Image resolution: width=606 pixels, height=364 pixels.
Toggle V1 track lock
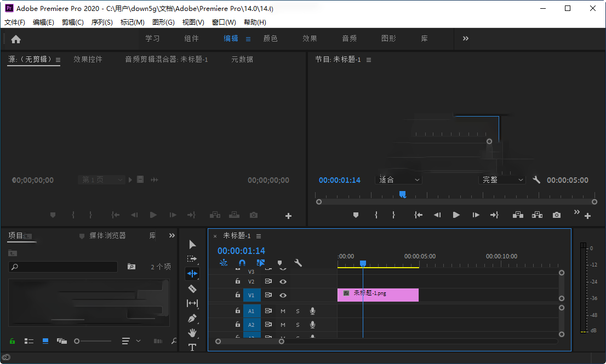238,295
